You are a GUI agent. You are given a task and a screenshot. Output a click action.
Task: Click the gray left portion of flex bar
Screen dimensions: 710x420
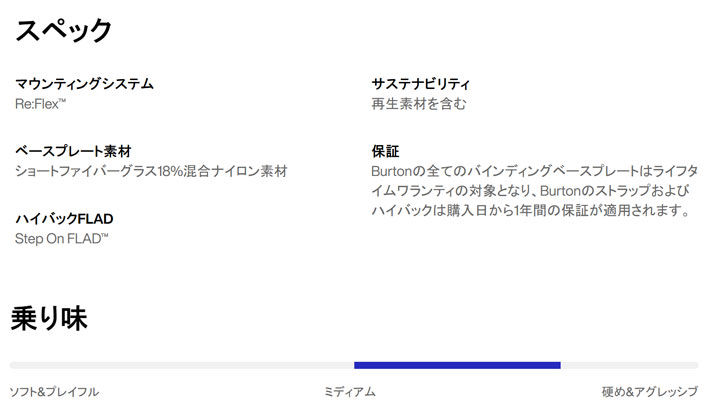tap(182, 365)
